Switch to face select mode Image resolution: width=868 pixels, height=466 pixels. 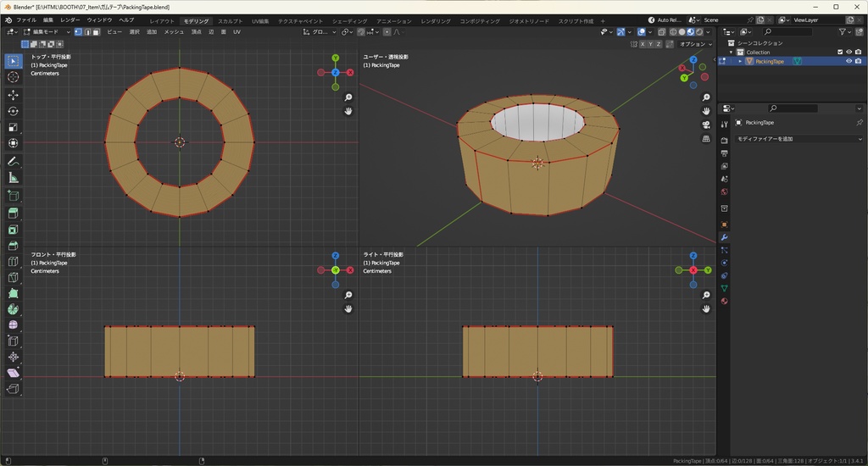pos(97,31)
